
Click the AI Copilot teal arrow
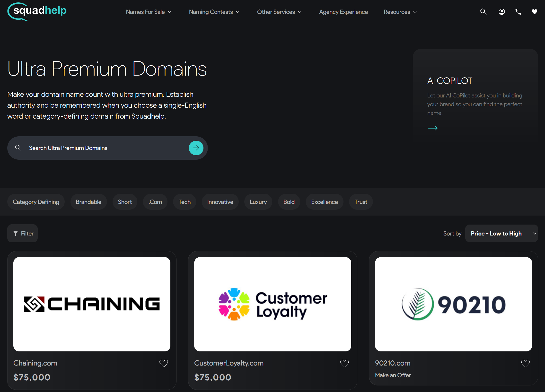[x=433, y=128]
